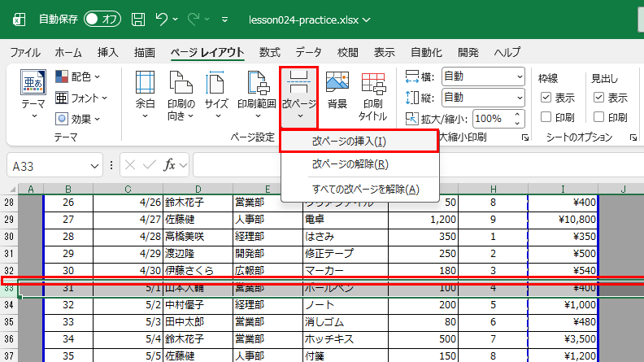
Task: Open the 横 (Width) 自動 combo box
Action: pos(483,76)
